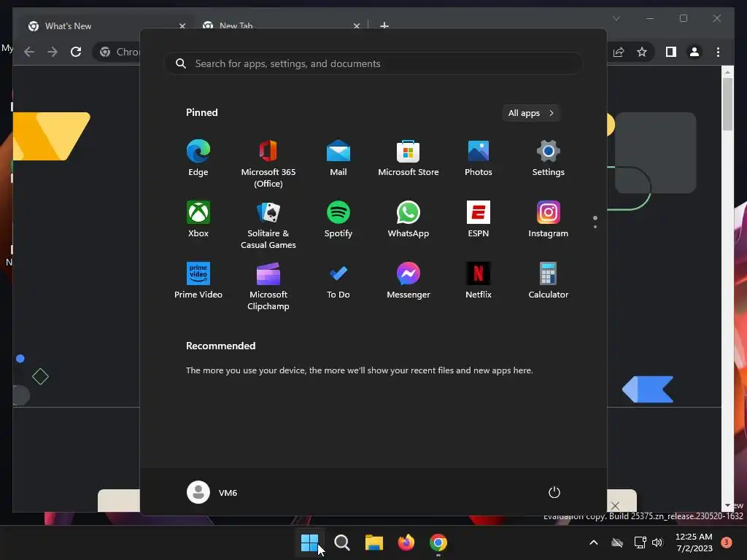Click the OneDrive tray icon
Viewport: 747px width, 560px height.
(x=617, y=542)
